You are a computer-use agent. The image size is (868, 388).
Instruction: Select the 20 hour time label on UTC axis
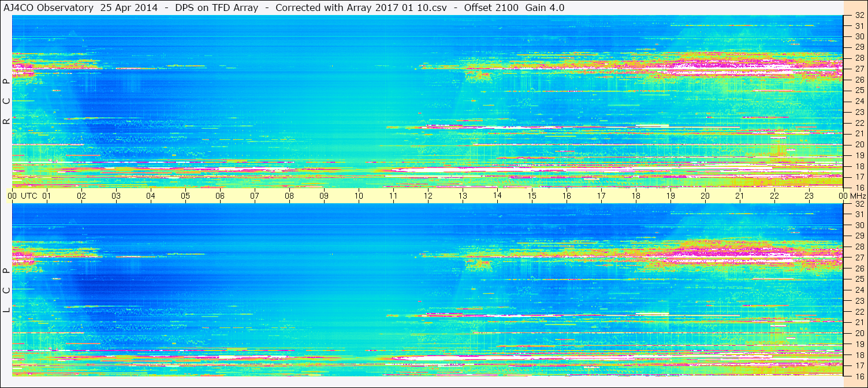tap(705, 196)
